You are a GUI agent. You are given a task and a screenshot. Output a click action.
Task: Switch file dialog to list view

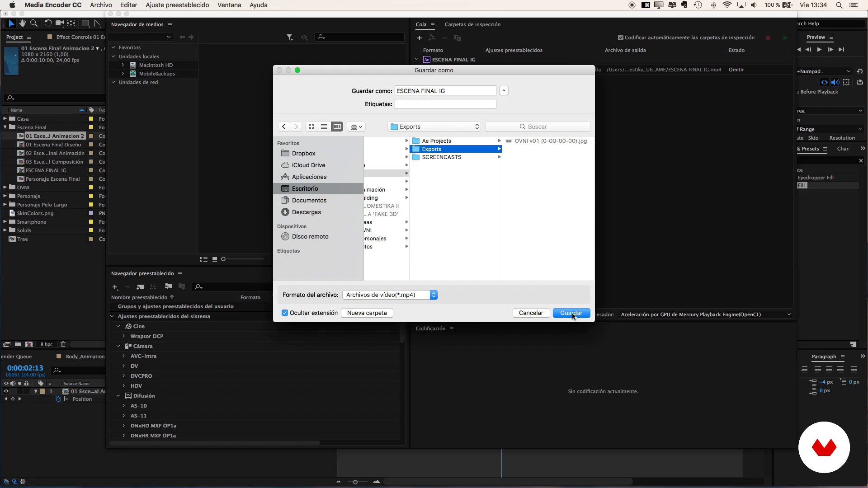tap(324, 127)
